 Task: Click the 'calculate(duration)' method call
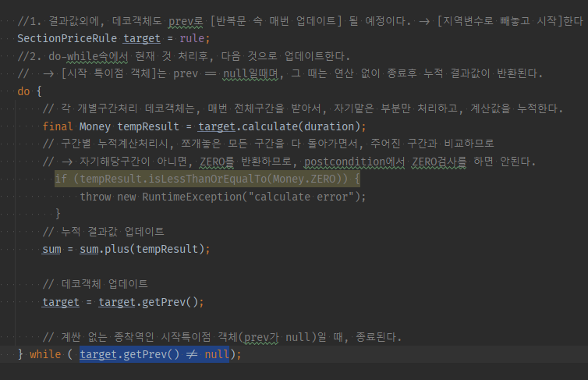pyautogui.click(x=301, y=126)
